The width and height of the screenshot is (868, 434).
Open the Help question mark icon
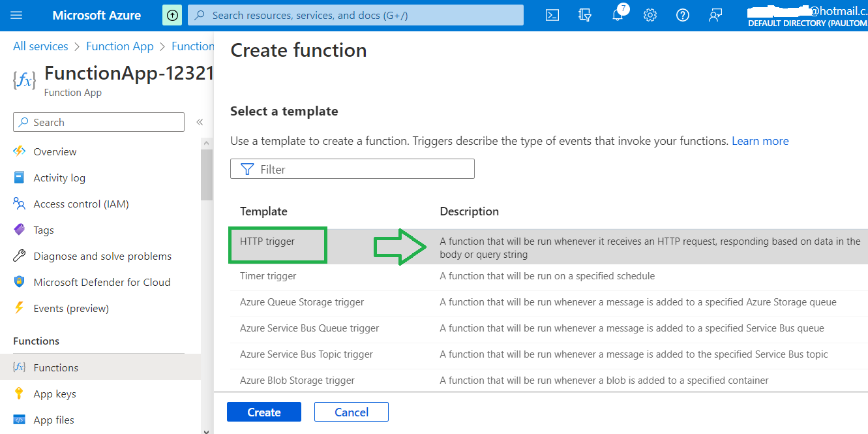683,15
